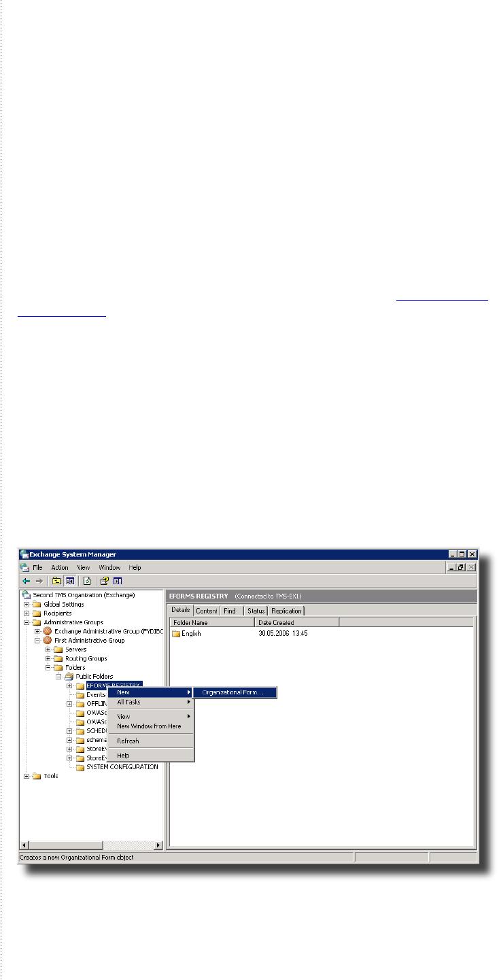Viewport: 499px width, 980px height.
Task: Click the Refresh toolbar icon
Action: 87,581
